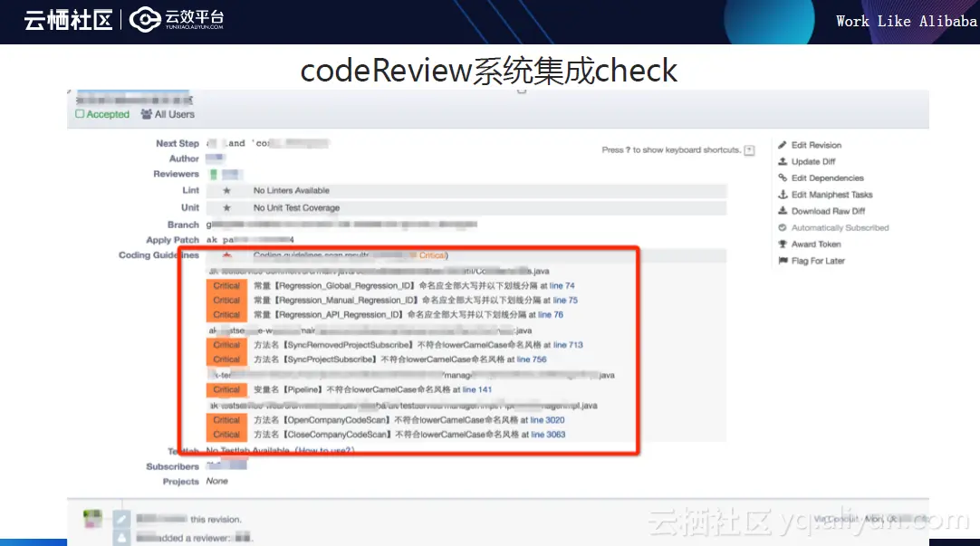
Task: Click the Unit row star icon
Action: [226, 207]
